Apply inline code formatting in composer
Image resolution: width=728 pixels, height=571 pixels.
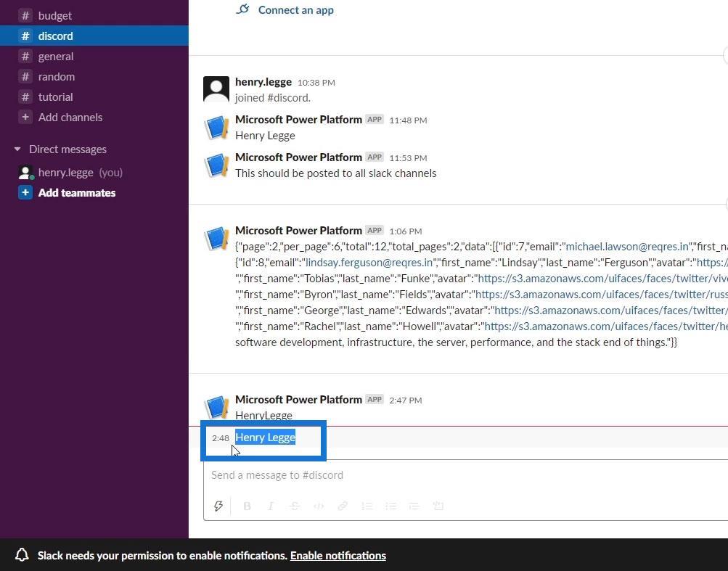click(x=319, y=506)
